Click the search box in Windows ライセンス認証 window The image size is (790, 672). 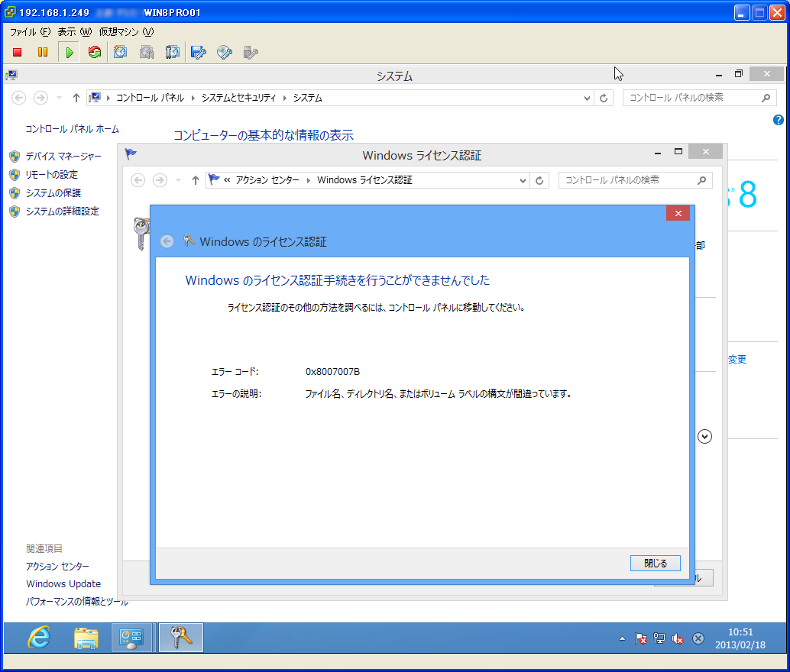point(636,180)
